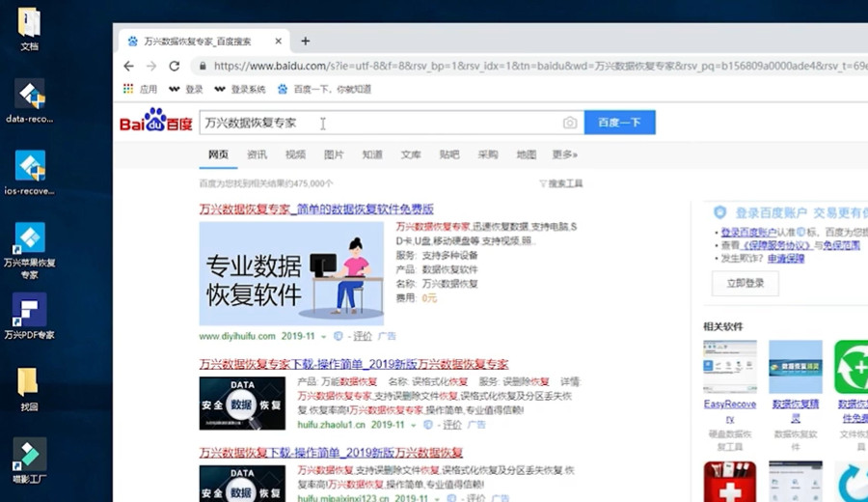Screen dimensions: 868x502
Task: Switch to the 采购 tab
Action: (x=488, y=154)
